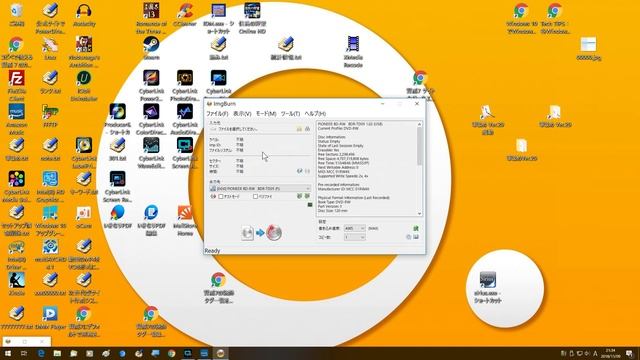Screen dimensions: 640x360
Task: Select the Amazon Music desktop icon
Action: pos(16,119)
